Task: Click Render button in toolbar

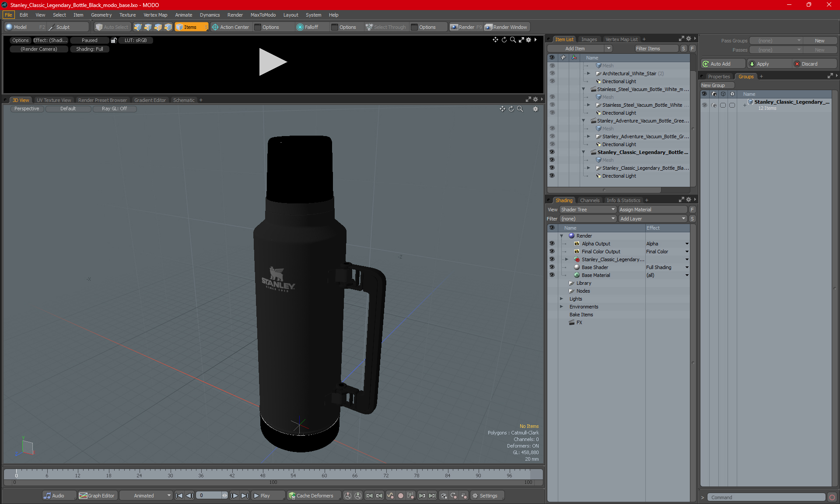Action: 466,27
